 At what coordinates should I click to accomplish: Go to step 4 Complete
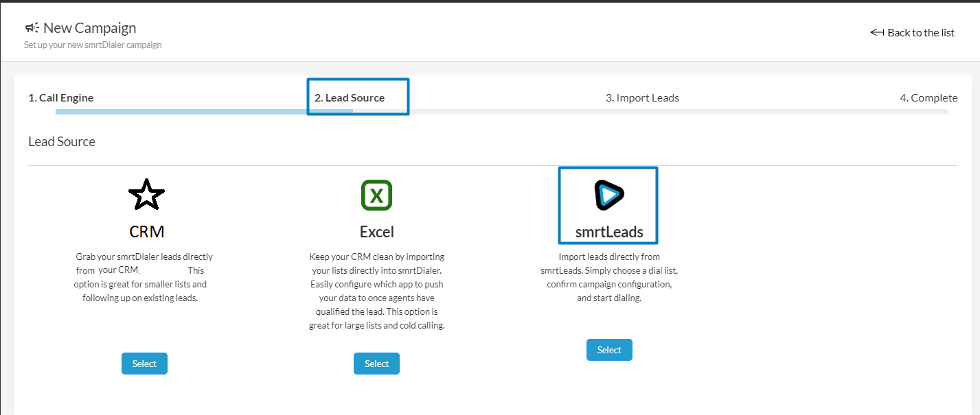pos(928,97)
